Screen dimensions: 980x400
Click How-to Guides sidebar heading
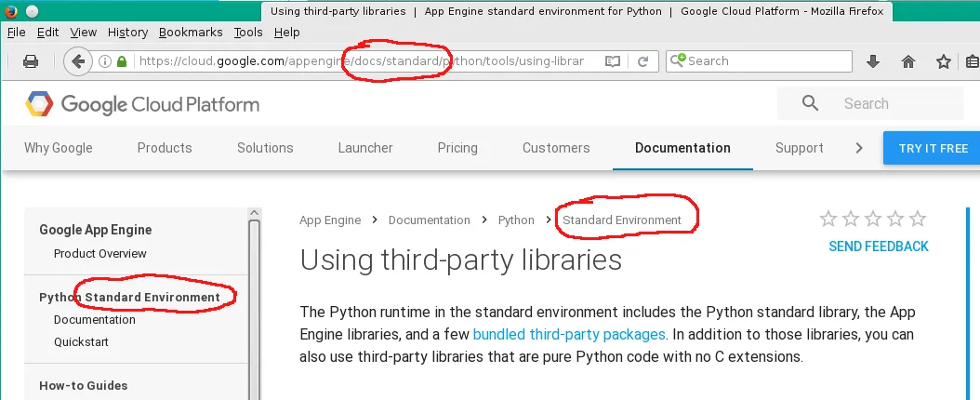coord(83,386)
